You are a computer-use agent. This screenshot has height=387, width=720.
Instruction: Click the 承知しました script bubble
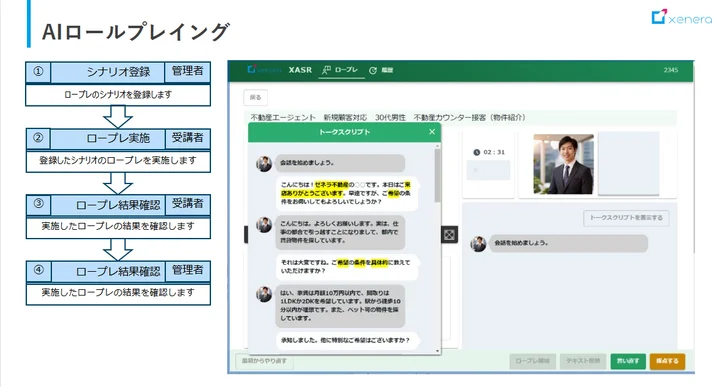pyautogui.click(x=348, y=341)
